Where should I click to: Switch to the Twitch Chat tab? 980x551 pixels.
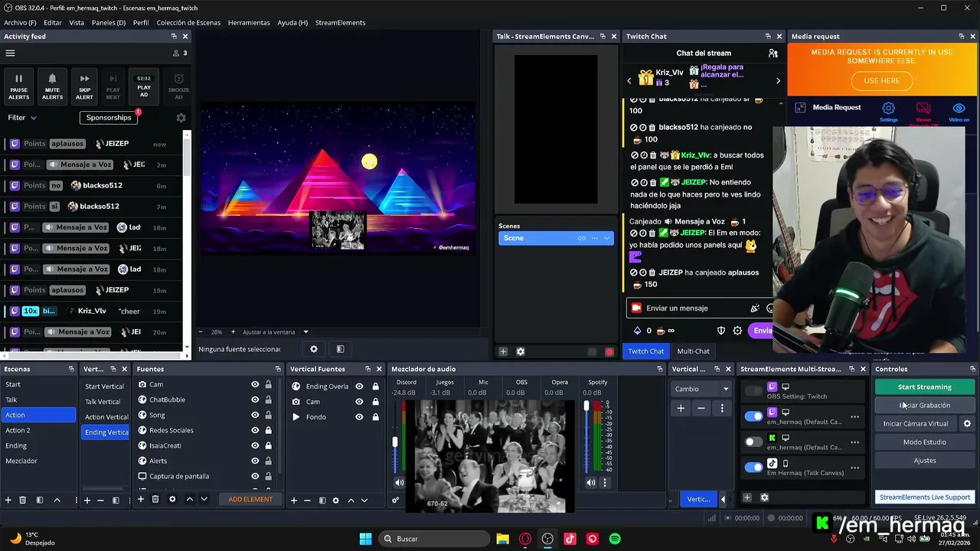[x=646, y=351]
